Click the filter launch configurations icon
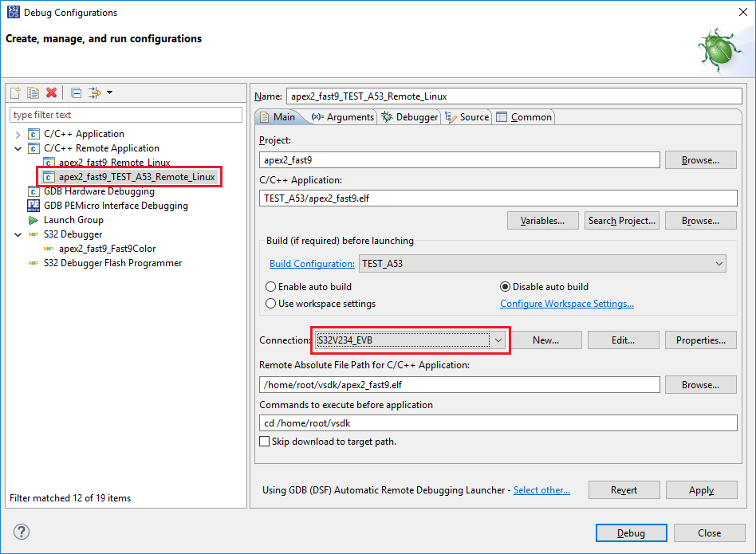 click(x=95, y=93)
